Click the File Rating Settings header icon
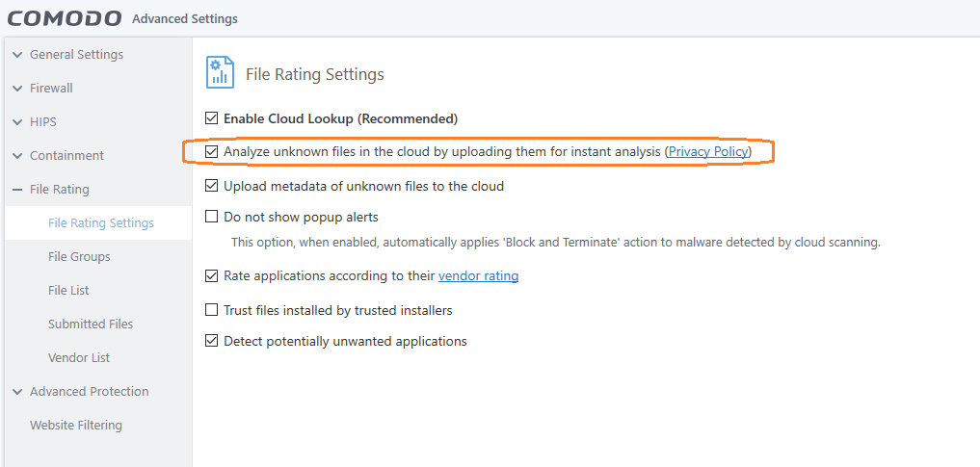Viewport: 980px width, 467px height. point(220,73)
